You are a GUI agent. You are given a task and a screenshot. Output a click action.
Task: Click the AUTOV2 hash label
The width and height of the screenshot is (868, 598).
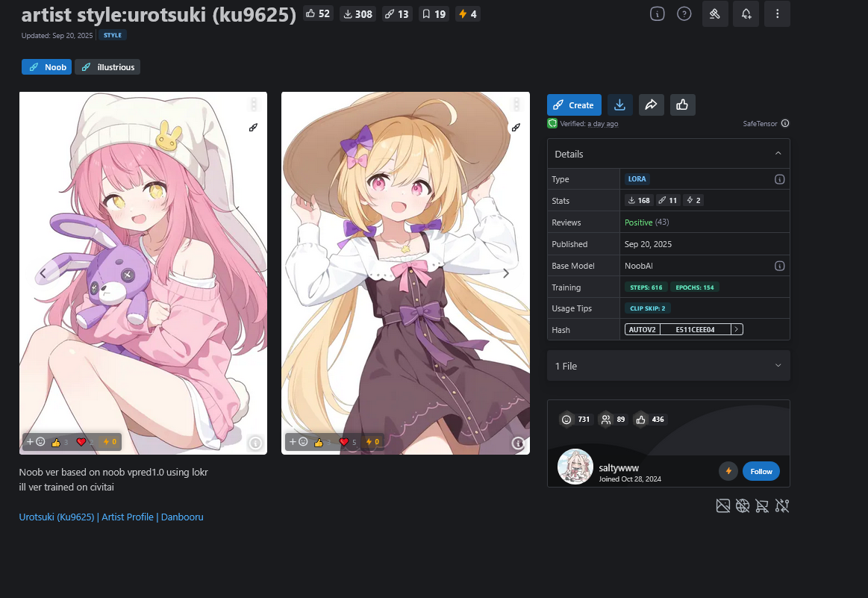[642, 329]
